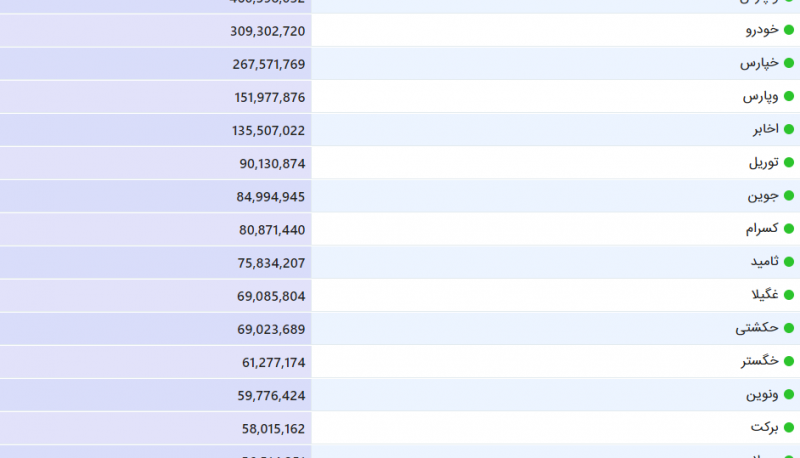
Task: Select the value 61,277,174
Action: [x=273, y=363]
